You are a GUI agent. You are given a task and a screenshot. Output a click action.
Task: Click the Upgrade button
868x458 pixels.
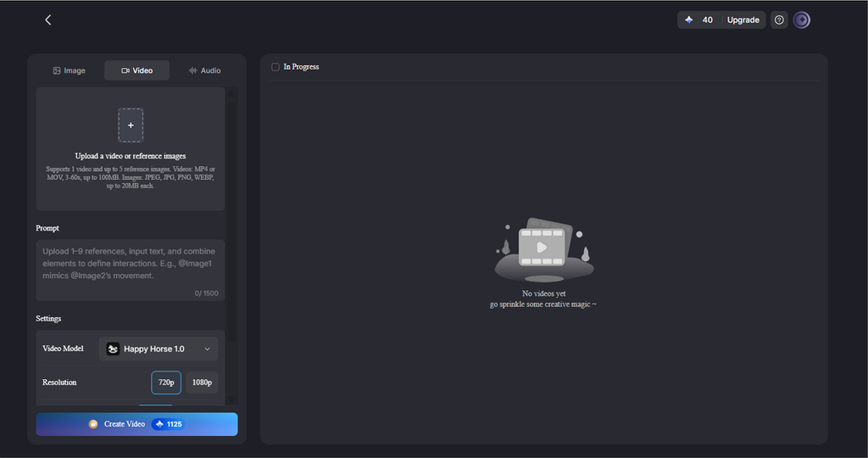[x=743, y=20]
